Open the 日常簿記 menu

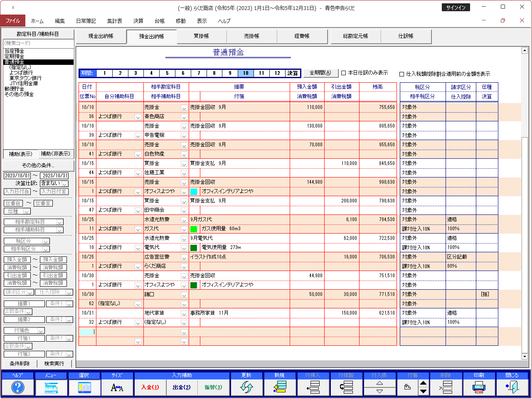[86, 21]
